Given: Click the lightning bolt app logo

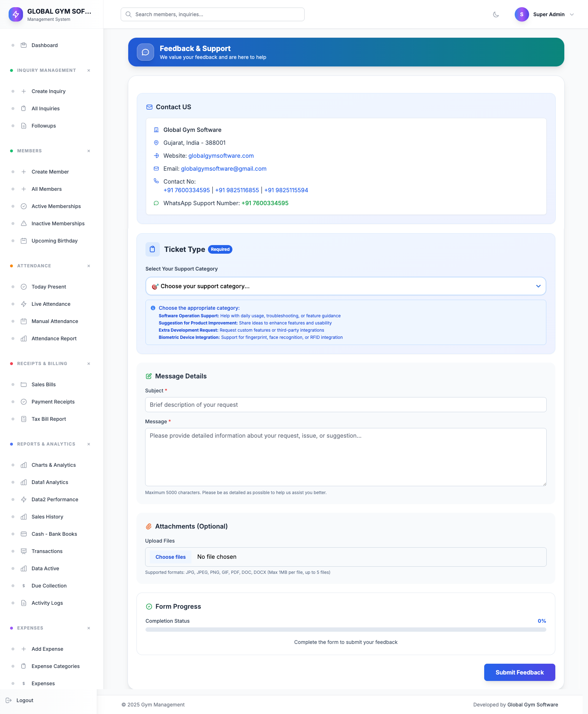Looking at the screenshot, I should tap(16, 14).
